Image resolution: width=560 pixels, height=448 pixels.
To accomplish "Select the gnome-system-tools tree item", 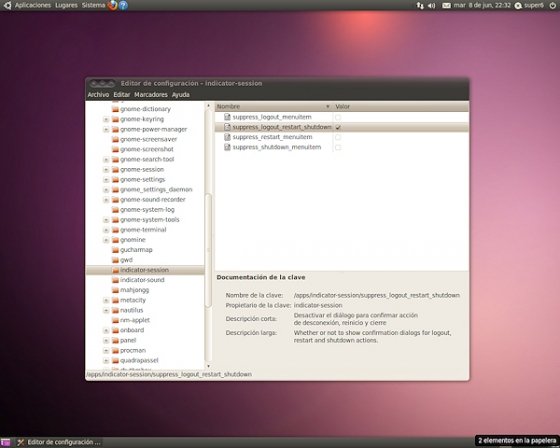I will point(150,220).
